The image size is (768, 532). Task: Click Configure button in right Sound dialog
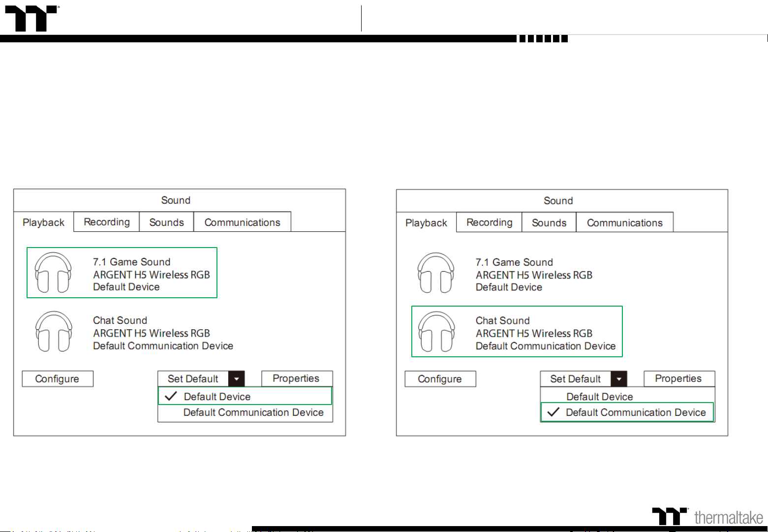[440, 379]
